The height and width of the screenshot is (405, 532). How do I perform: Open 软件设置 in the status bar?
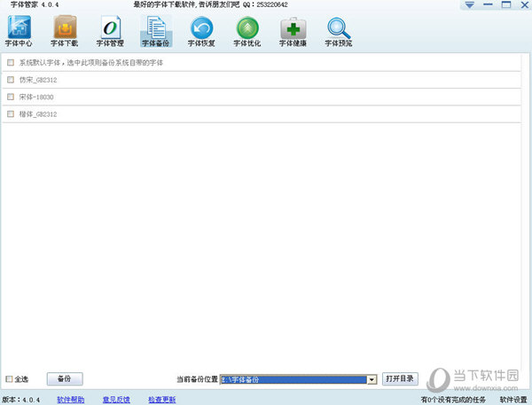click(513, 400)
